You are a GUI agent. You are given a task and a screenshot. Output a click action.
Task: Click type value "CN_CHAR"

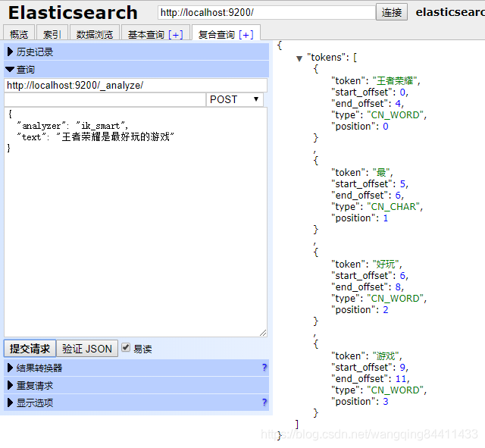pos(393,207)
